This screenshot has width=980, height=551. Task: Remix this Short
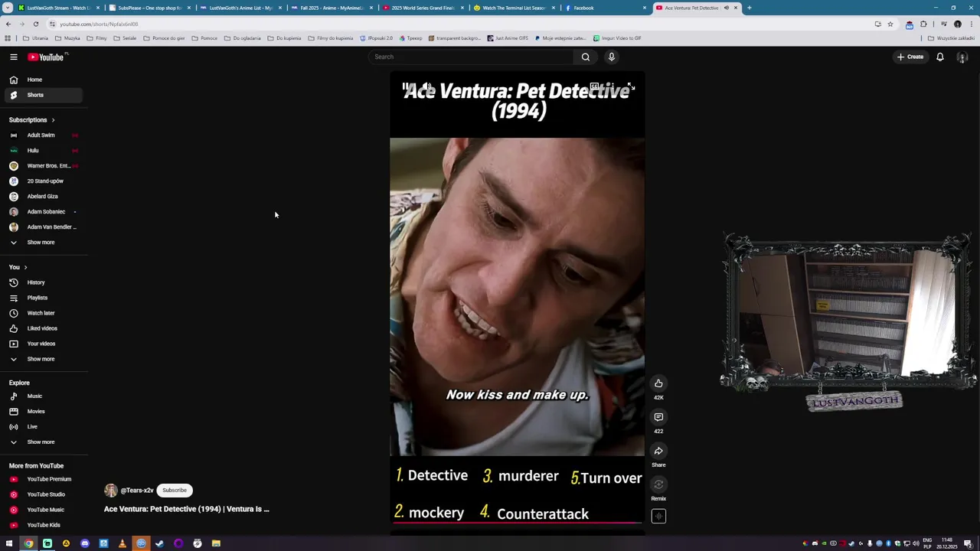click(658, 484)
